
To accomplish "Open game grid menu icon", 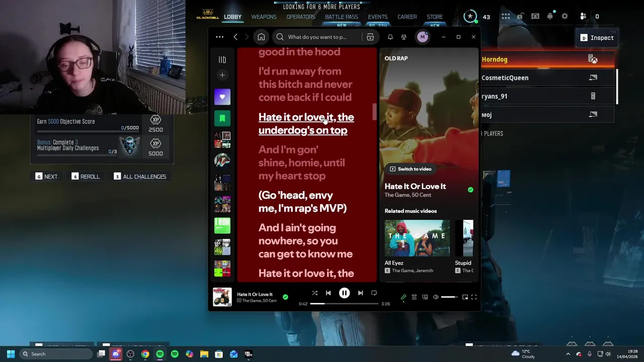I will coord(506,17).
